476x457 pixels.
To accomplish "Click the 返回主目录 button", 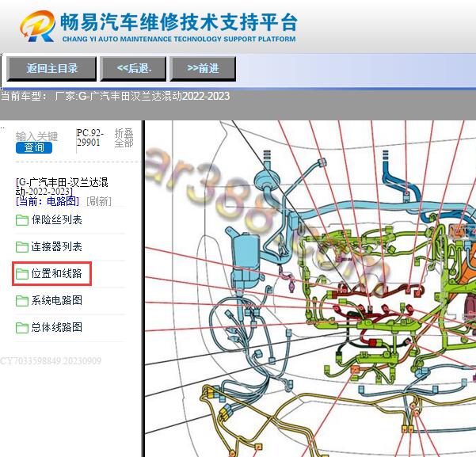I will coord(51,69).
